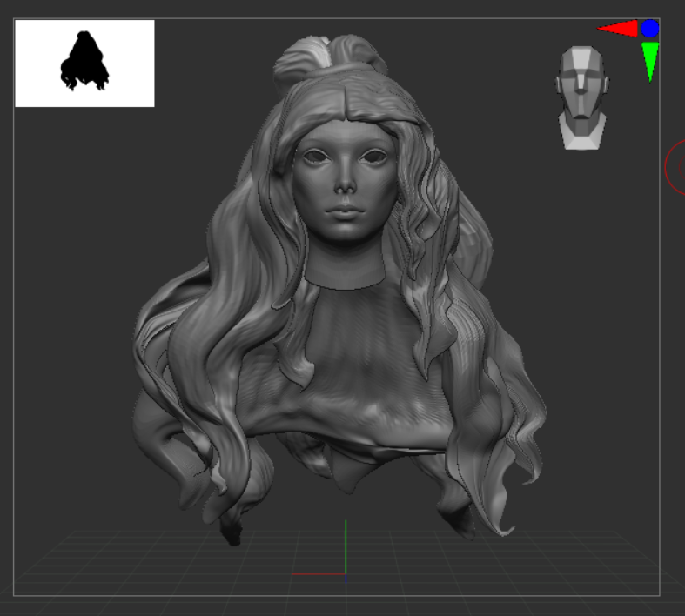Click the red X axis cone
The height and width of the screenshot is (616, 685).
tap(617, 29)
